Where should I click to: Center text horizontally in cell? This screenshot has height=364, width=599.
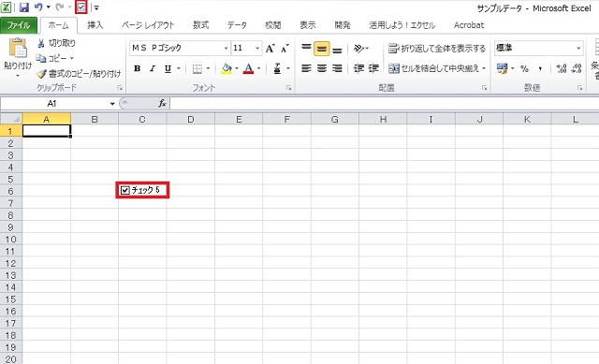322,68
